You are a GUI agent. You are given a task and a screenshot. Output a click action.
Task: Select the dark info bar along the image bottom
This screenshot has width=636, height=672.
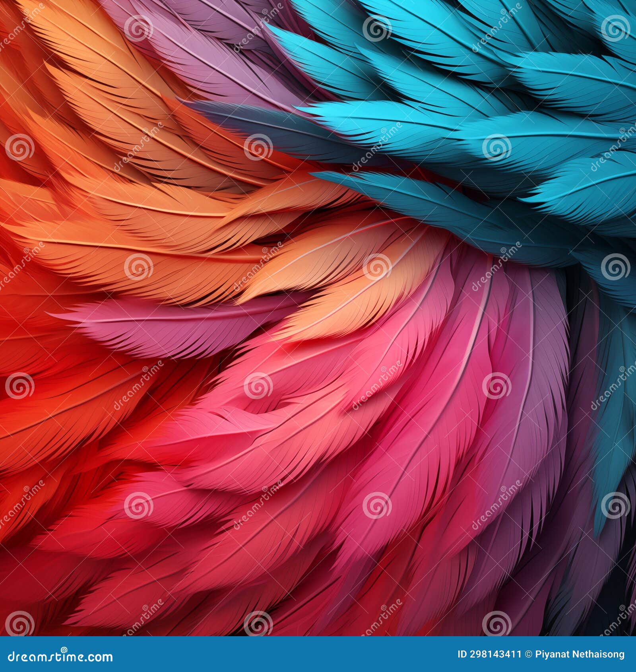(x=318, y=654)
